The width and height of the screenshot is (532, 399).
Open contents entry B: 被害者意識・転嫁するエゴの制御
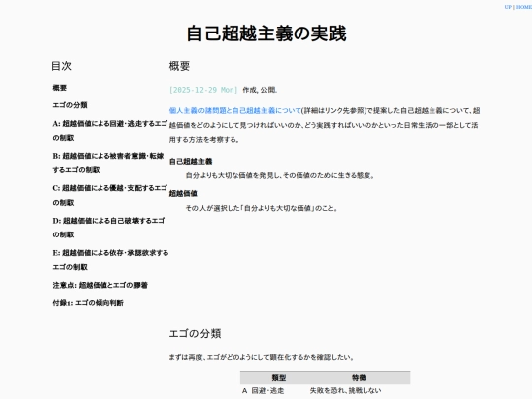click(108, 163)
